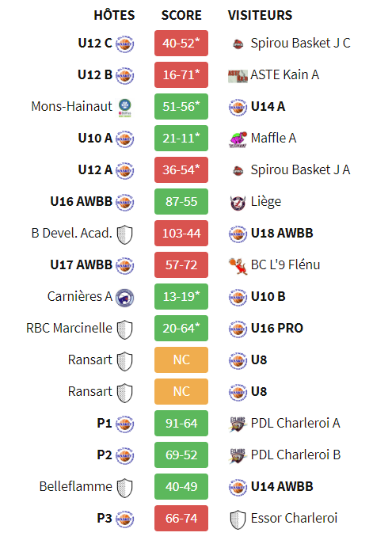392x544 pixels.
Task: Open the Spirou Basket J C team link
Action: point(300,43)
